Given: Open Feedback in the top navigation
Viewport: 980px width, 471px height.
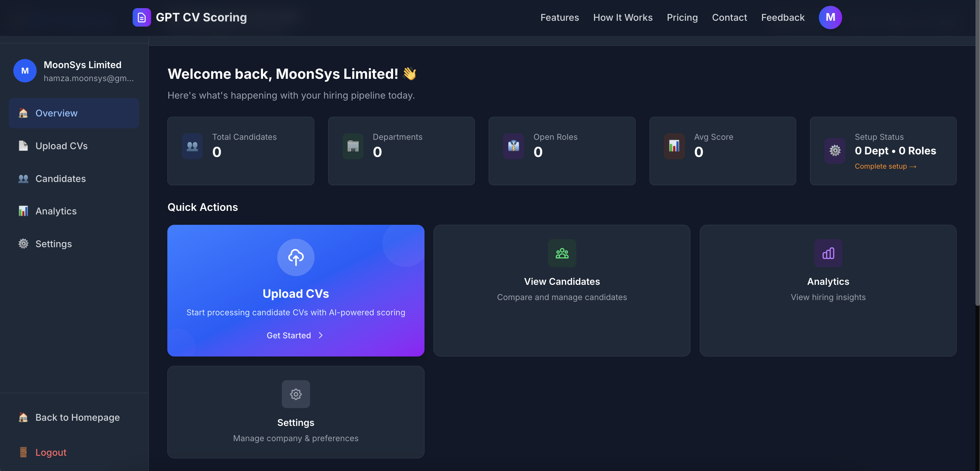Looking at the screenshot, I should pos(783,18).
